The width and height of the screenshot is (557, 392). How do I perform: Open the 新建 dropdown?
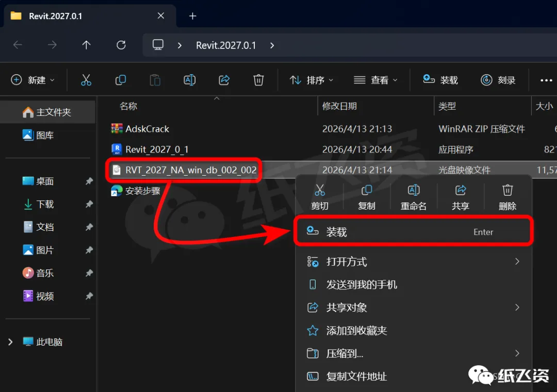(x=32, y=80)
